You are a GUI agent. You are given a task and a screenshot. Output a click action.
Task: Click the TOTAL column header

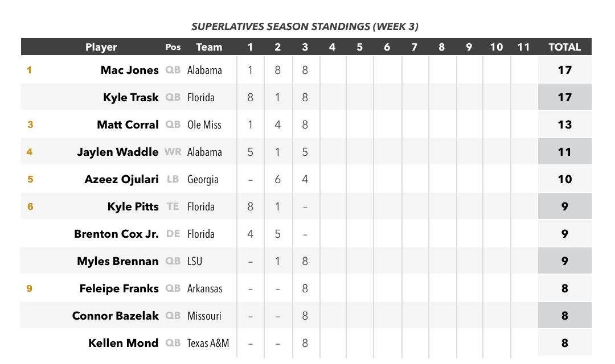tap(564, 47)
